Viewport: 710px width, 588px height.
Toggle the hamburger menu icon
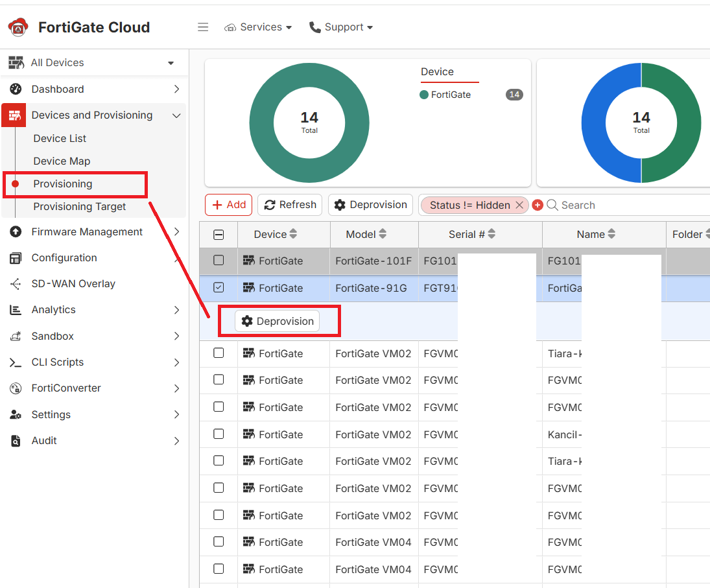[203, 27]
